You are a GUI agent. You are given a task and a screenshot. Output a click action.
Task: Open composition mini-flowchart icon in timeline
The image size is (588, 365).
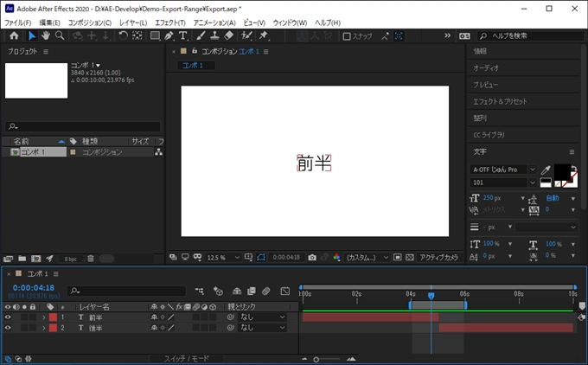pyautogui.click(x=200, y=291)
